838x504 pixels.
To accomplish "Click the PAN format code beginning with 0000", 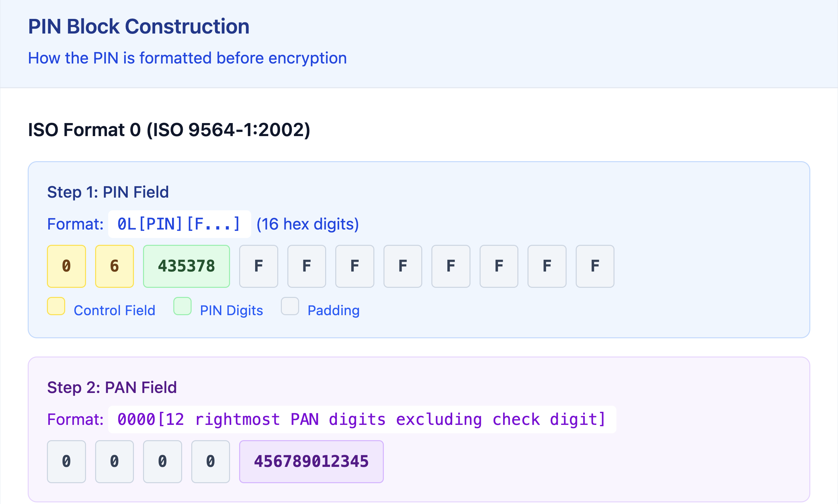I will click(x=362, y=419).
